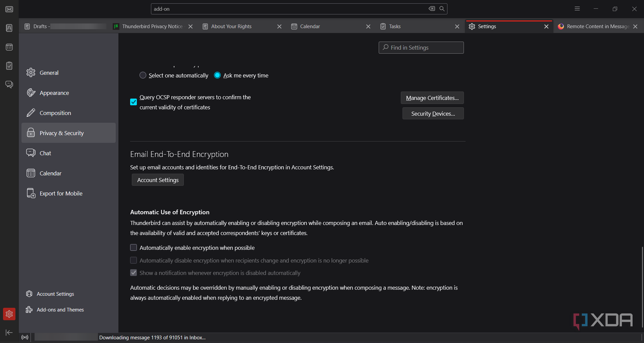Click Security Devices button
The height and width of the screenshot is (343, 644).
click(433, 114)
